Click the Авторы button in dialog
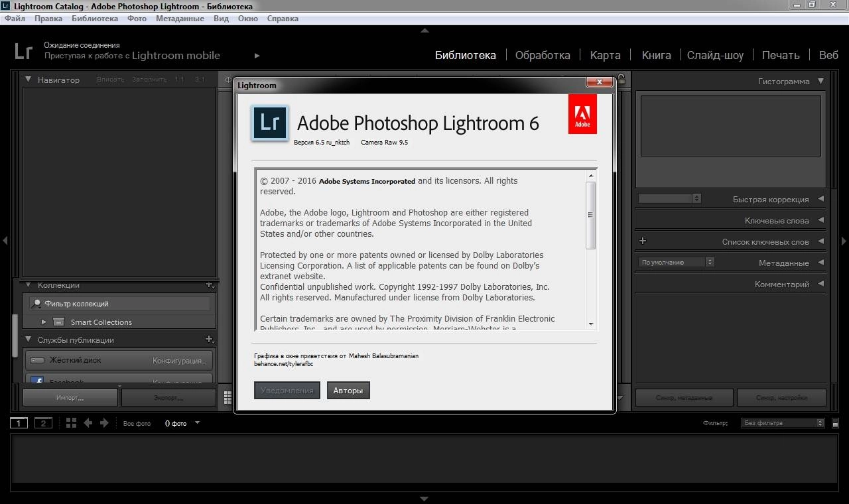 348,391
